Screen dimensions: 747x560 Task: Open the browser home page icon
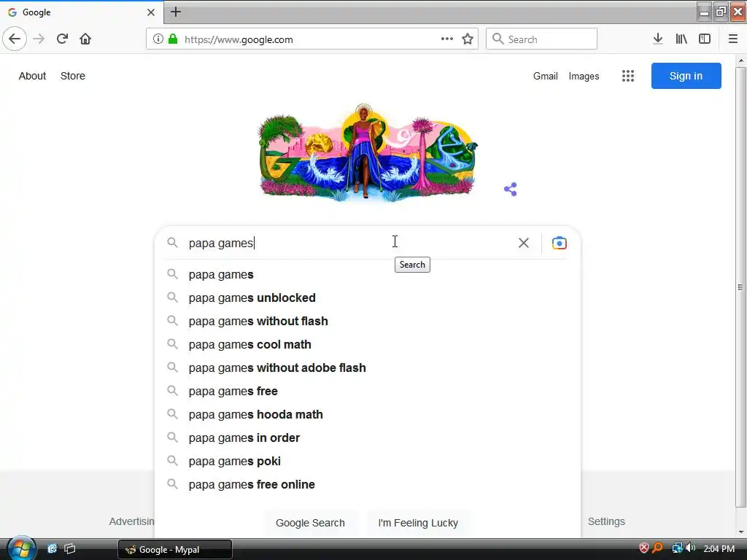point(85,39)
